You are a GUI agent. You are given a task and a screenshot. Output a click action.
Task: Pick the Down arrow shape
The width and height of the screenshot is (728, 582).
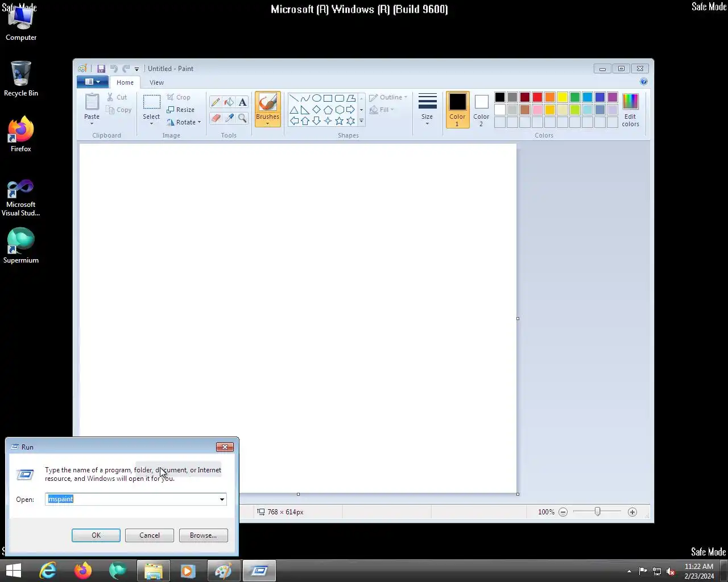click(317, 121)
